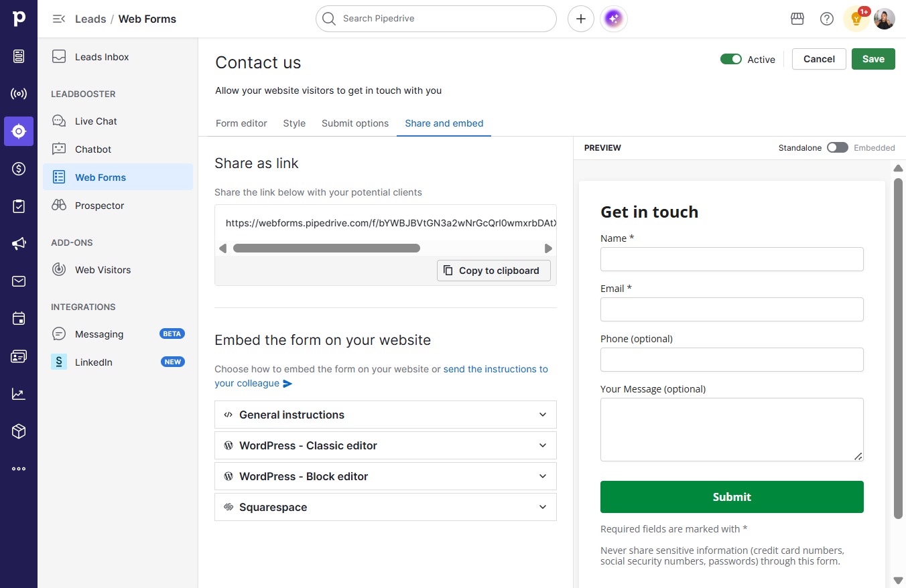This screenshot has height=588, width=906.
Task: Open Messaging integration
Action: 118,334
